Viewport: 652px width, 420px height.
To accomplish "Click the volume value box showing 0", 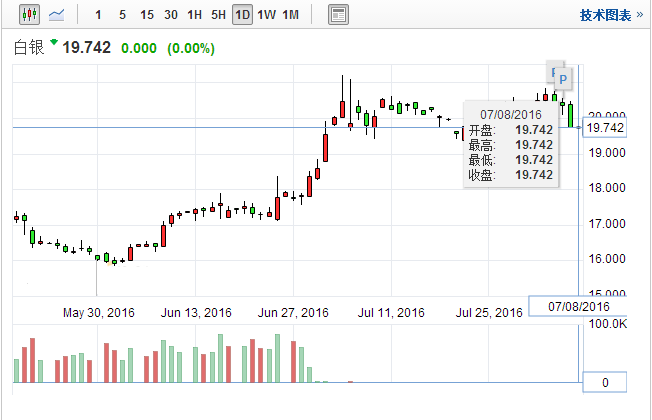I will click(605, 383).
